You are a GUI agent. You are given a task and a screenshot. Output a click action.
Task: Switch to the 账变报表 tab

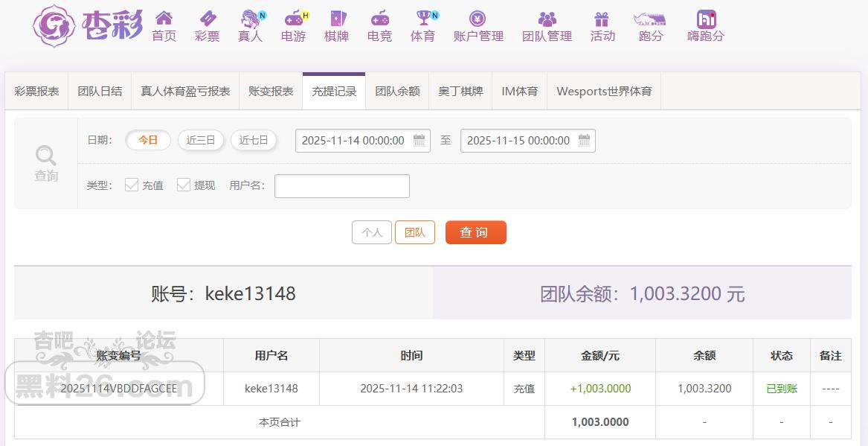(x=271, y=91)
